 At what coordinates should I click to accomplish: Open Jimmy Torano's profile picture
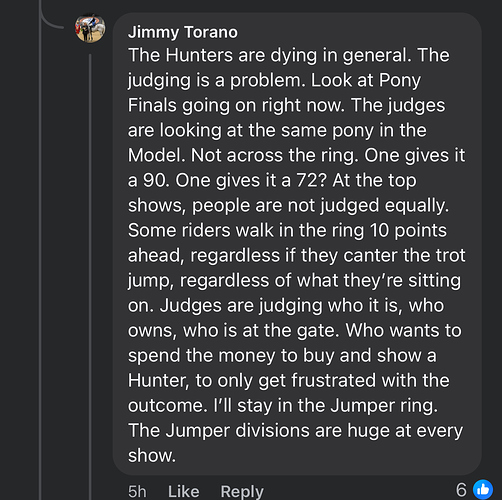tap(90, 28)
